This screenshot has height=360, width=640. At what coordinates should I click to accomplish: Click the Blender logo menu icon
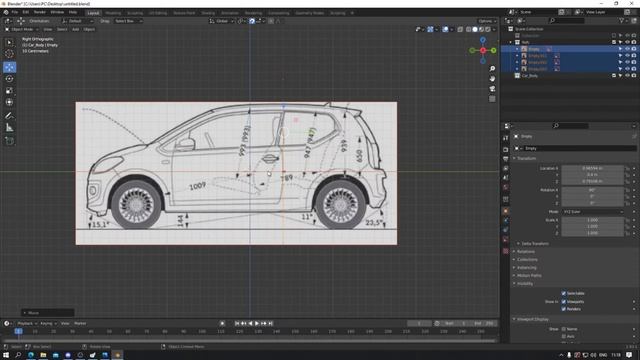pyautogui.click(x=6, y=13)
